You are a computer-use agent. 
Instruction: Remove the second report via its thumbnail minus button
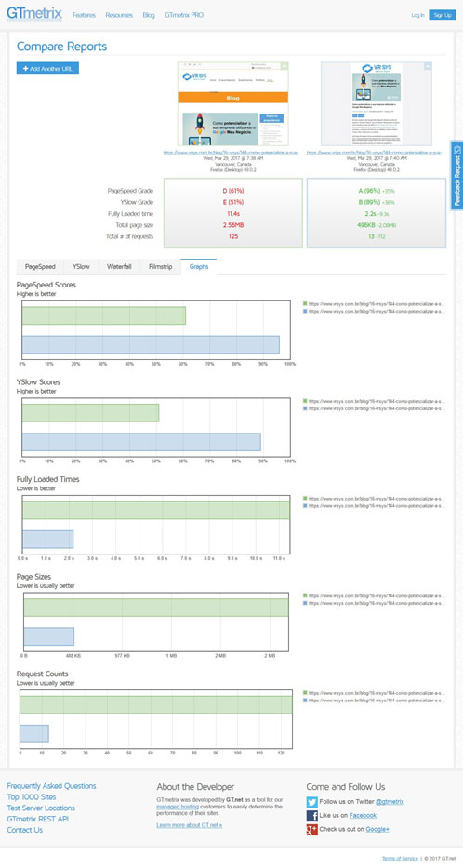pyautogui.click(x=428, y=66)
